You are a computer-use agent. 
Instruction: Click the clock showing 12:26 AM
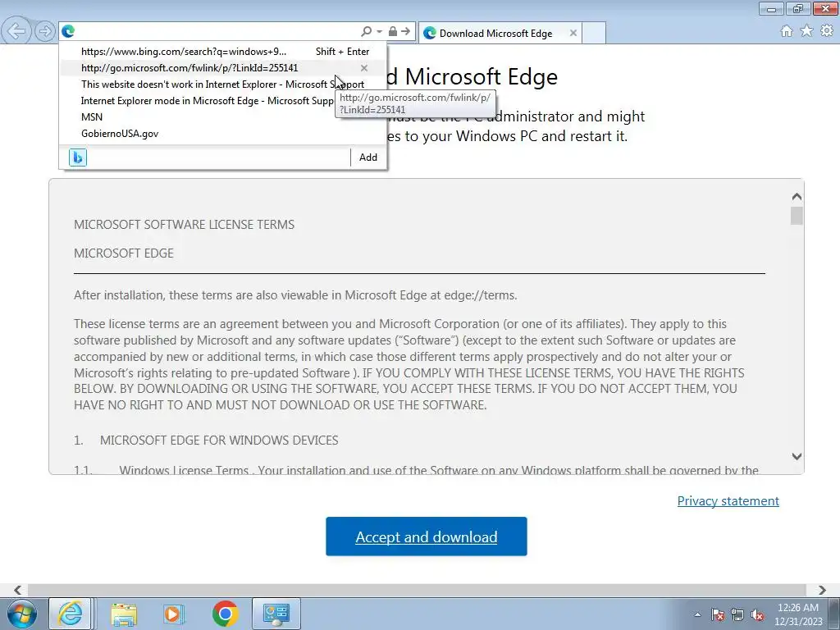pyautogui.click(x=797, y=614)
